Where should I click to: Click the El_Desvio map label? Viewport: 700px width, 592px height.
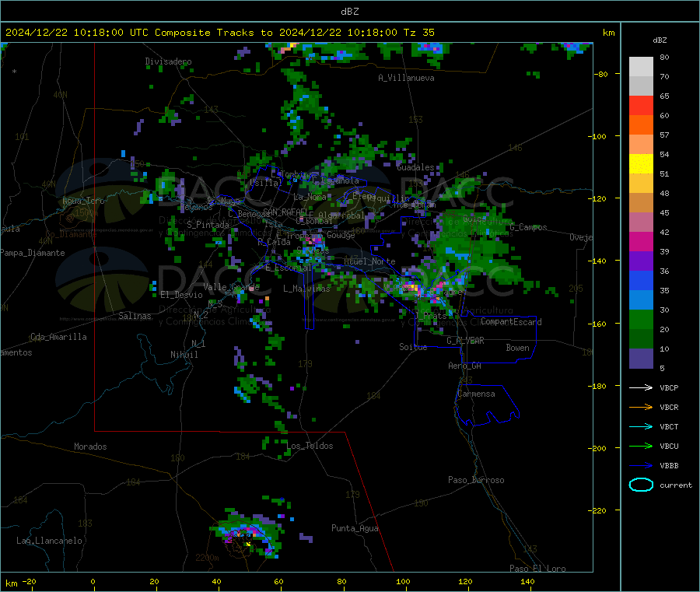pyautogui.click(x=181, y=295)
